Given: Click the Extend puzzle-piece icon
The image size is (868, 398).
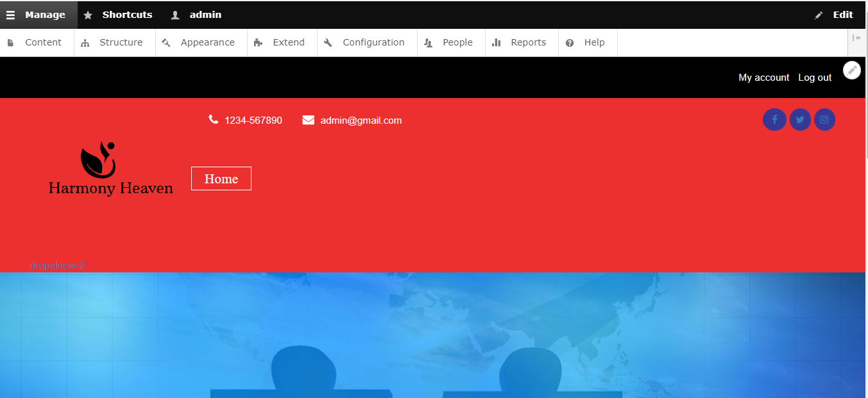Looking at the screenshot, I should [259, 42].
